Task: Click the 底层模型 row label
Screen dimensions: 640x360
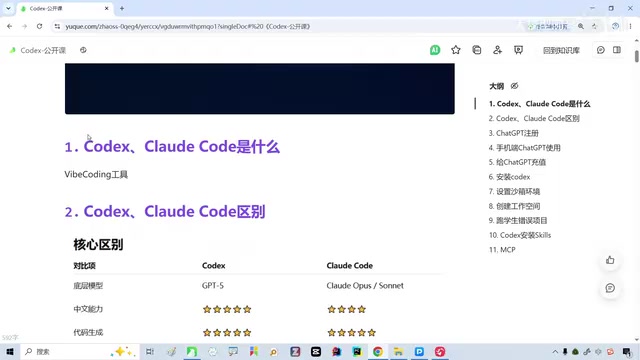Action: point(88,286)
